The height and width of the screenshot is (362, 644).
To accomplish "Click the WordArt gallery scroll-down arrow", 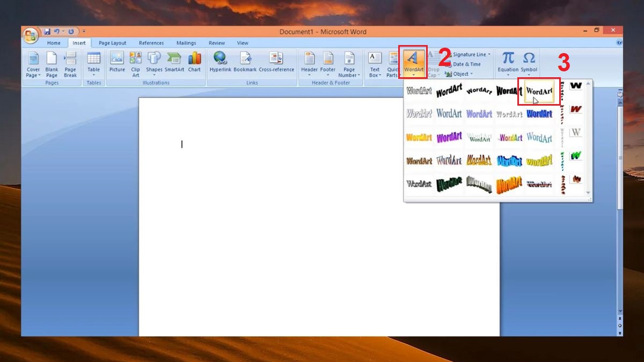I will (588, 193).
